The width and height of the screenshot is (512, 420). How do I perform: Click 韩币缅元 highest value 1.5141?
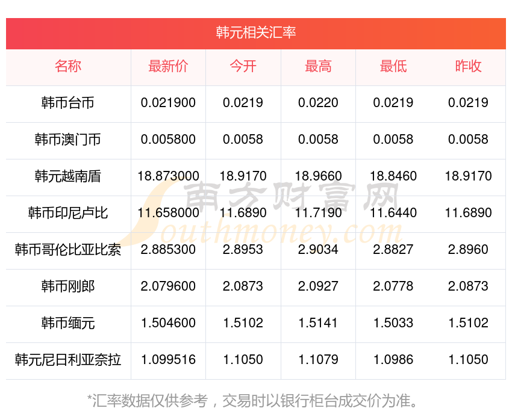coord(318,323)
